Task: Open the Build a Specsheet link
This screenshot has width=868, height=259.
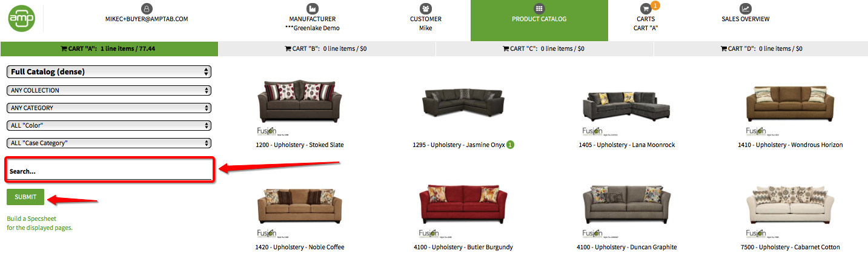Action: click(40, 223)
